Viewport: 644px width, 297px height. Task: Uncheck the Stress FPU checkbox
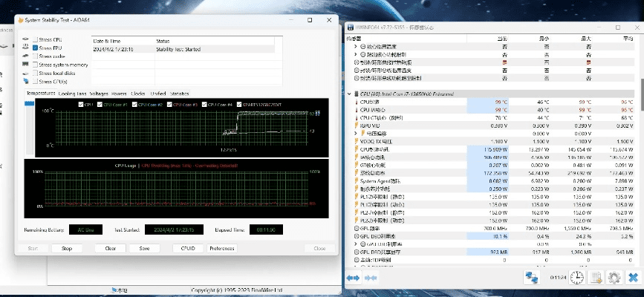pyautogui.click(x=35, y=48)
